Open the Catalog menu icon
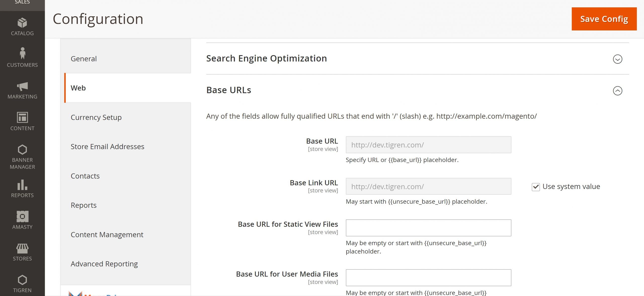 pyautogui.click(x=22, y=23)
